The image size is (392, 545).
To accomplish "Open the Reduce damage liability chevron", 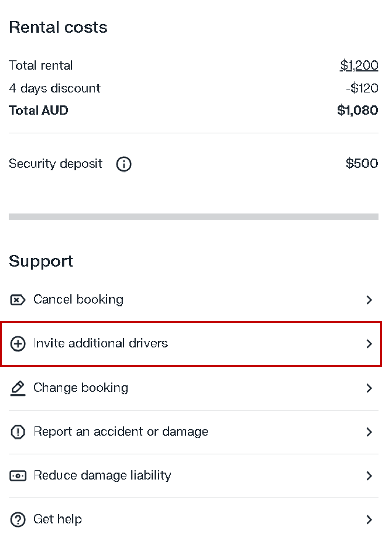I will pyautogui.click(x=369, y=476).
